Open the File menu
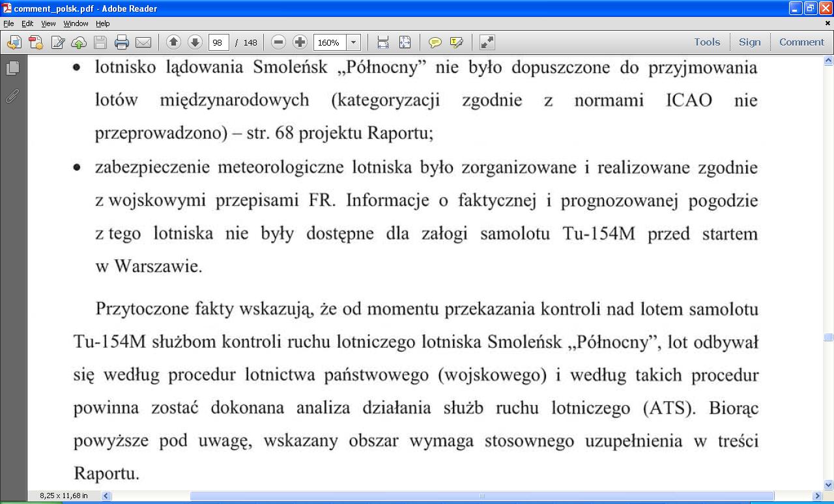This screenshot has height=504, width=834. tap(8, 23)
